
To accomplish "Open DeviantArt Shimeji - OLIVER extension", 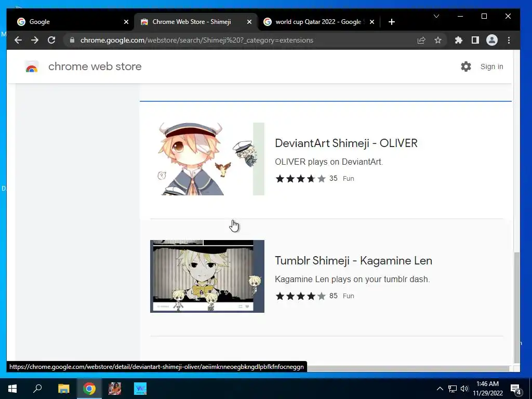I will pos(346,143).
